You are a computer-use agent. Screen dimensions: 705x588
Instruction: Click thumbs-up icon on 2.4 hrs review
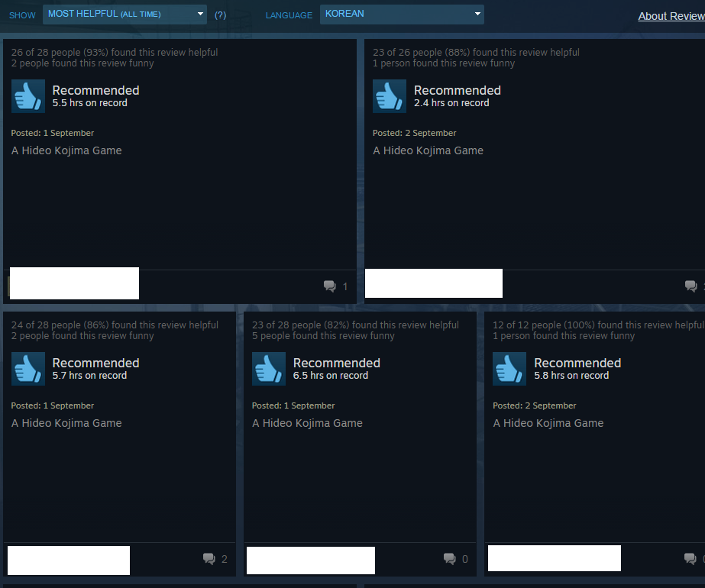tap(389, 96)
